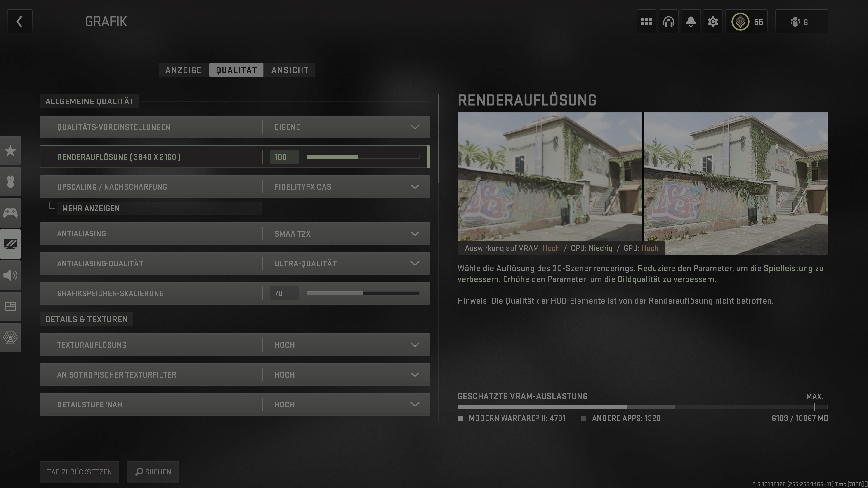Click Tab Zurücksetzen button
The height and width of the screenshot is (488, 868).
(79, 472)
